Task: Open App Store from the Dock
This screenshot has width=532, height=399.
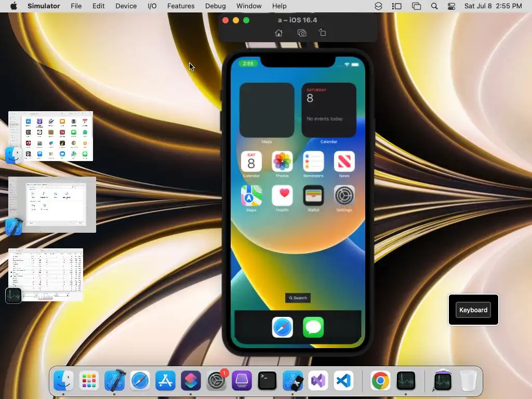Action: 165,380
